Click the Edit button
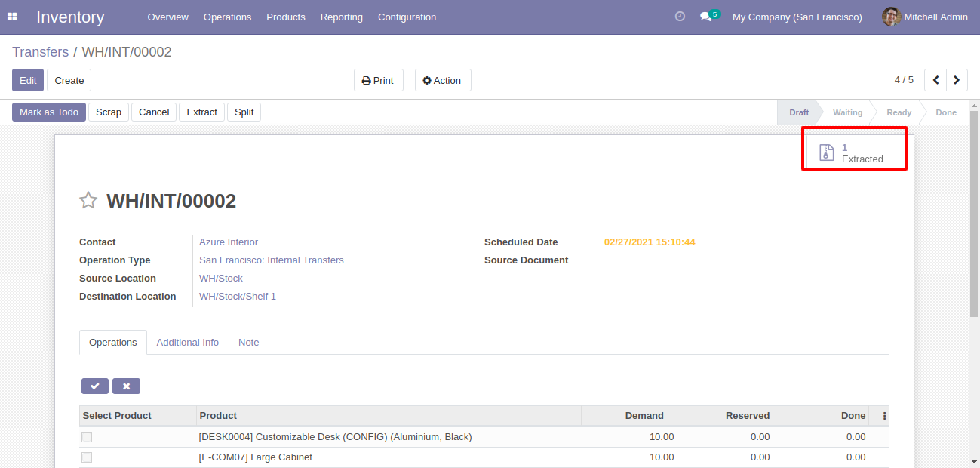The height and width of the screenshot is (468, 980). pyautogui.click(x=28, y=80)
